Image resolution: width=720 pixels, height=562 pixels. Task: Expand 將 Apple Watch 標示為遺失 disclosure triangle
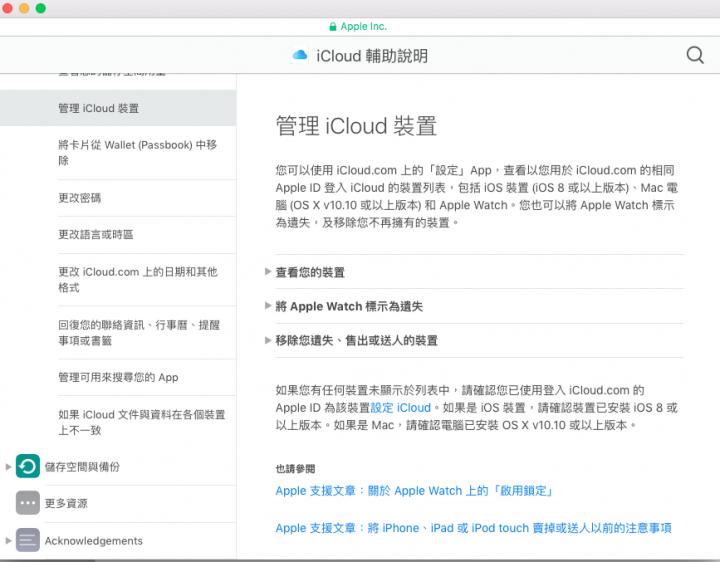tap(268, 305)
